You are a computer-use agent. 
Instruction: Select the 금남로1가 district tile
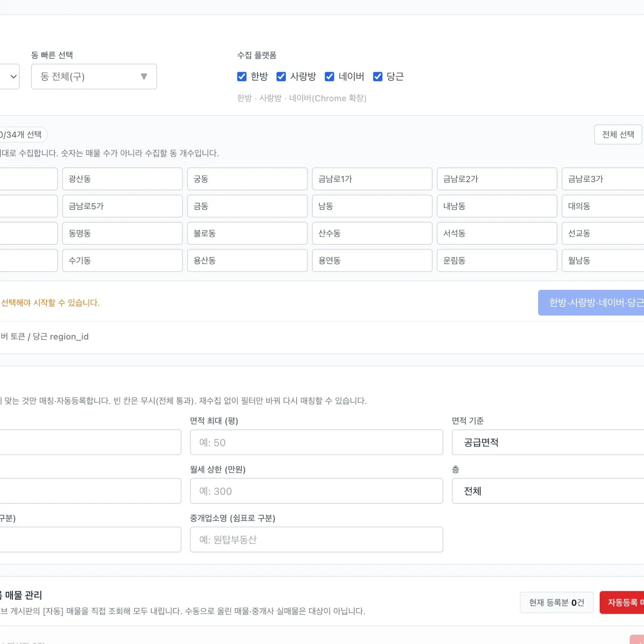372,179
